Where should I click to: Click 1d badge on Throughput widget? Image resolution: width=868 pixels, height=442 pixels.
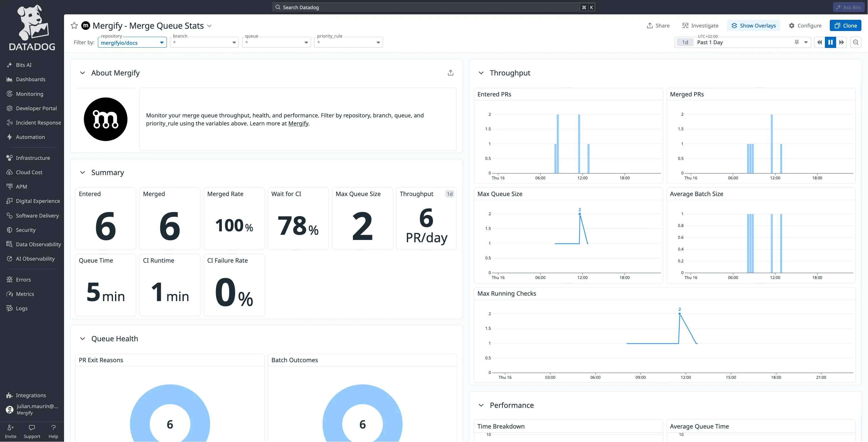click(449, 194)
